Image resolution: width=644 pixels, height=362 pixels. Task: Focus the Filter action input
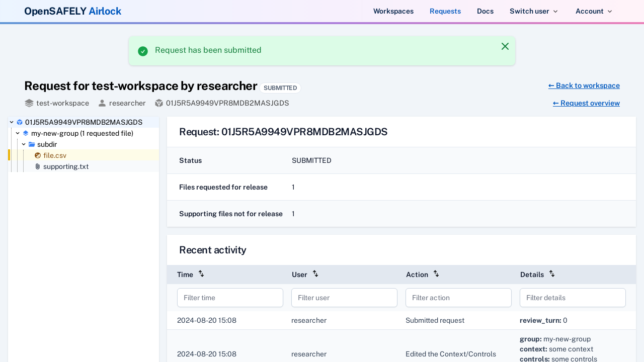pyautogui.click(x=458, y=298)
